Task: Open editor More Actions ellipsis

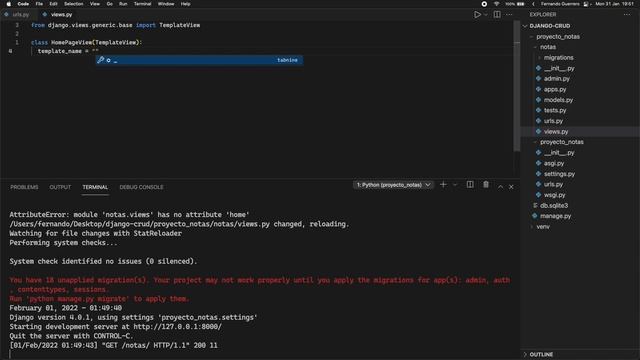Action: tap(509, 15)
